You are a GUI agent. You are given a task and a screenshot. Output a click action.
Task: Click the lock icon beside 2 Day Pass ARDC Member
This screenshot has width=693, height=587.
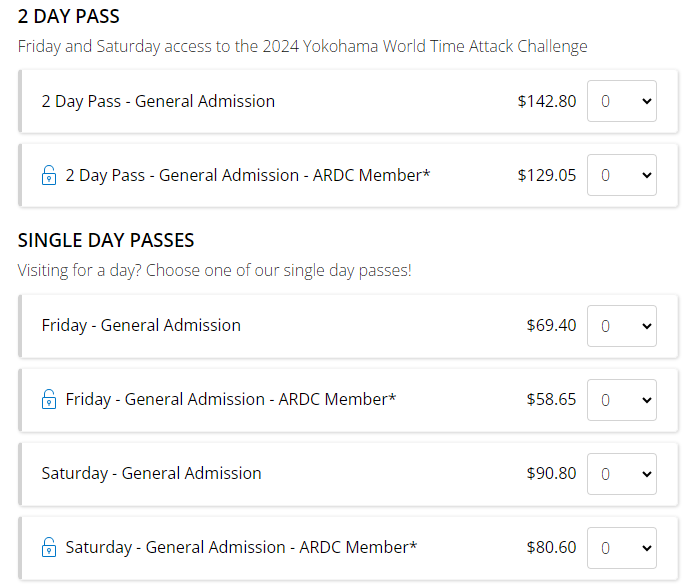[x=48, y=176]
